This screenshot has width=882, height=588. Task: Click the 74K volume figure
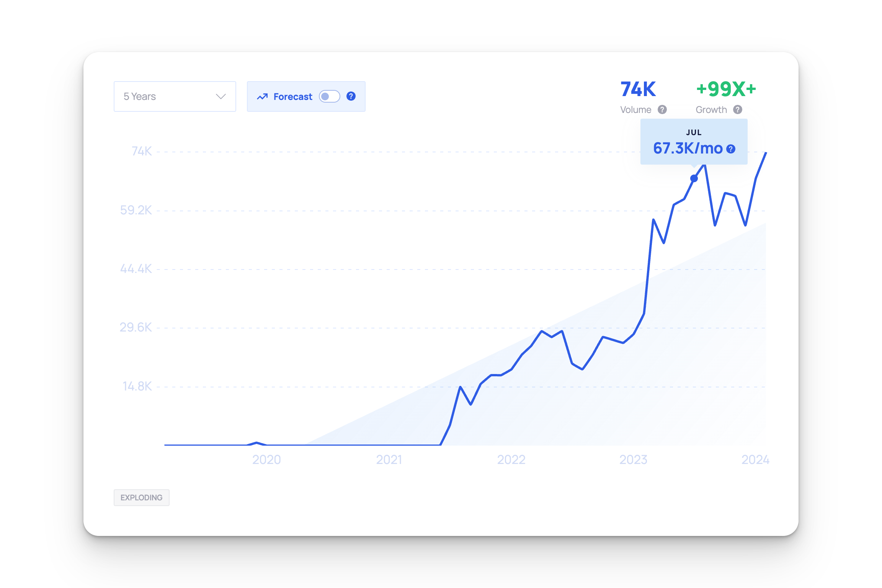(x=638, y=89)
